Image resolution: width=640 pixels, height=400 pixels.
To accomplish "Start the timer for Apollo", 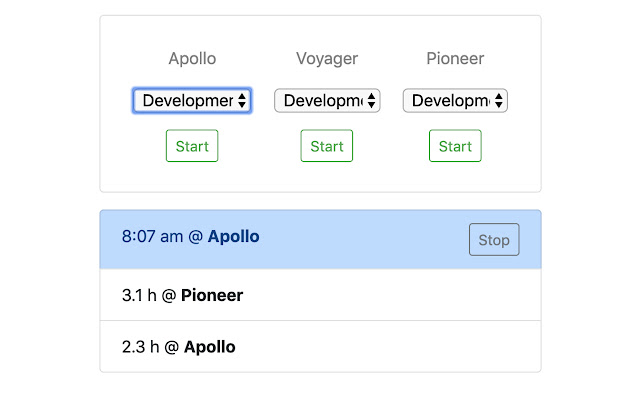I will [192, 146].
